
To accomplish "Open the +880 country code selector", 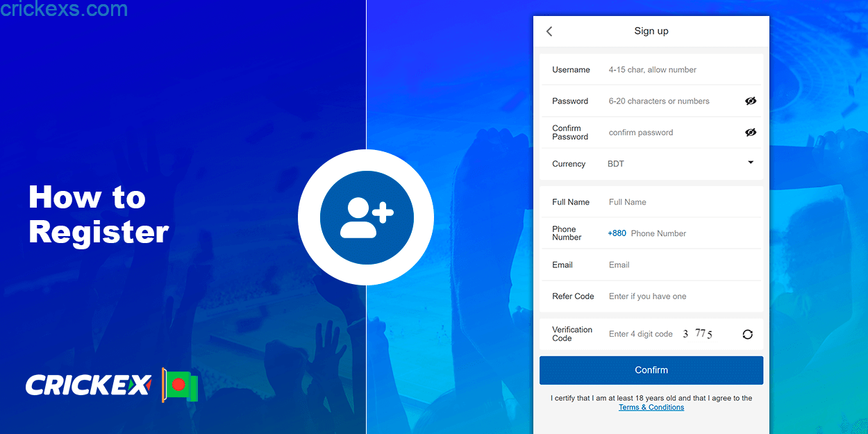I will click(x=617, y=233).
